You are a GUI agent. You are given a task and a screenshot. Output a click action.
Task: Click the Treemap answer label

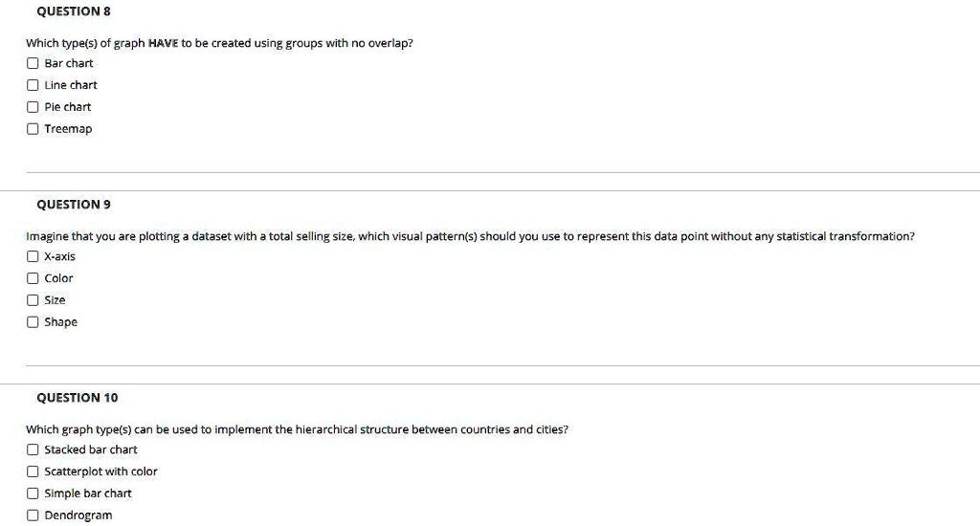[68, 129]
